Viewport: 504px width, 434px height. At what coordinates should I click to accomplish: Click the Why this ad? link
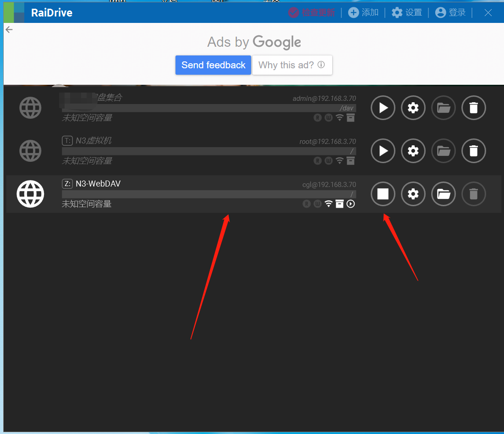click(x=292, y=65)
